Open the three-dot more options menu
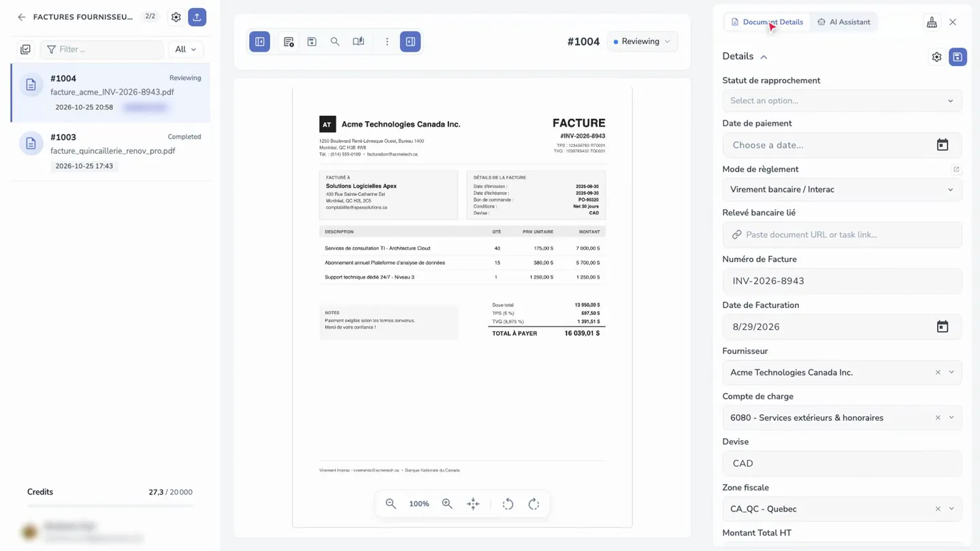 click(387, 41)
